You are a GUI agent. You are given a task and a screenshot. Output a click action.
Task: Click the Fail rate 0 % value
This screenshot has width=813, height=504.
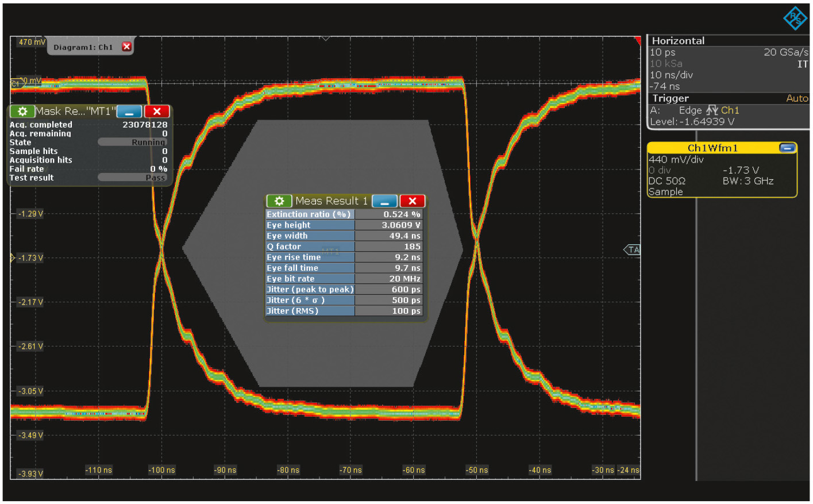[x=159, y=169]
